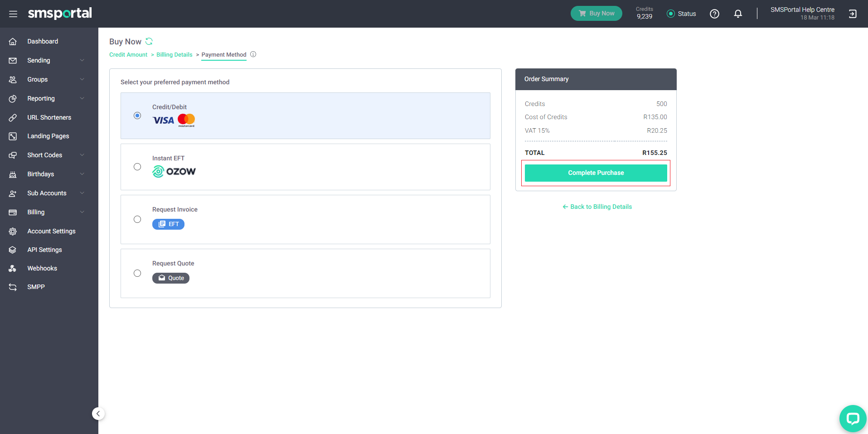Click the info icon next to Payment Method

[253, 54]
